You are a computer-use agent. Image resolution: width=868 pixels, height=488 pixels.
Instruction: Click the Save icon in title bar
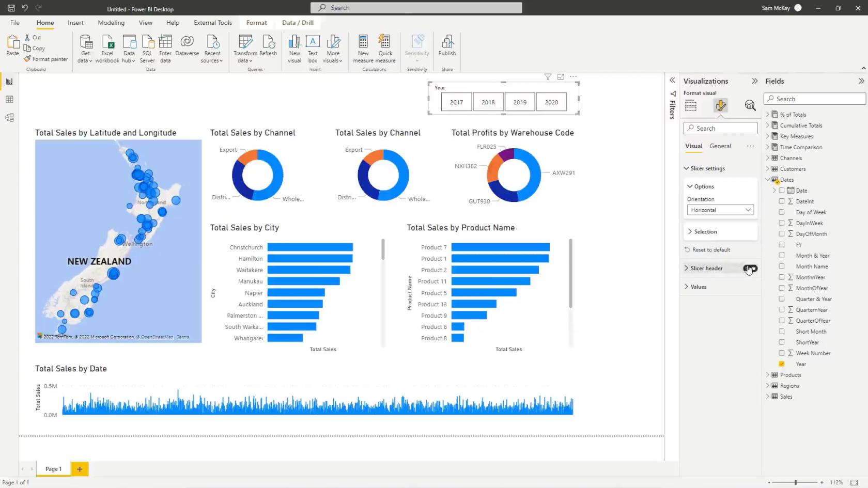tap(11, 8)
